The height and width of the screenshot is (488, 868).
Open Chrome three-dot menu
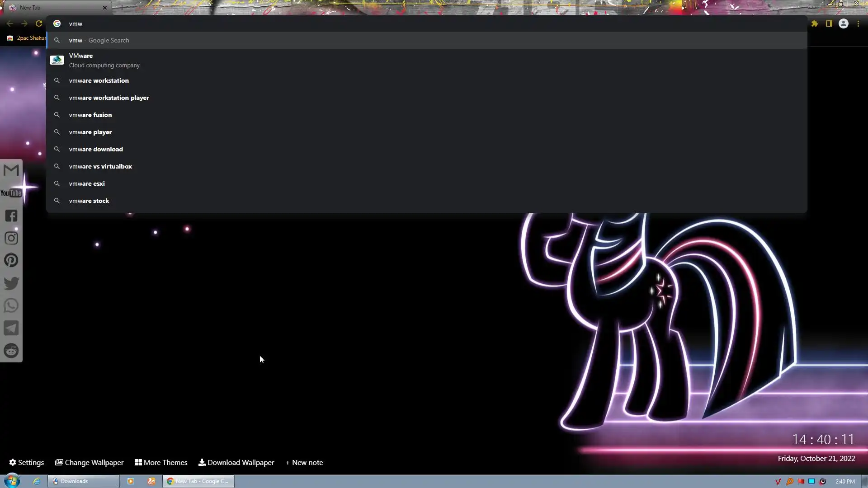pos(858,23)
